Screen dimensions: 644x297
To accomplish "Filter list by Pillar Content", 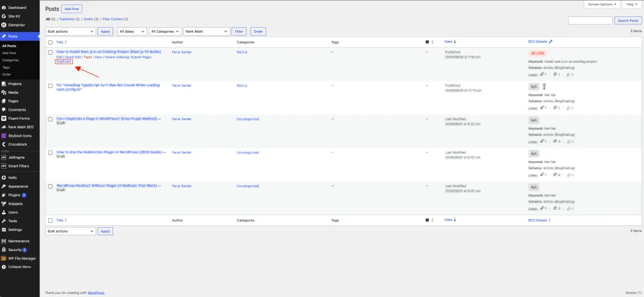I will pos(113,19).
